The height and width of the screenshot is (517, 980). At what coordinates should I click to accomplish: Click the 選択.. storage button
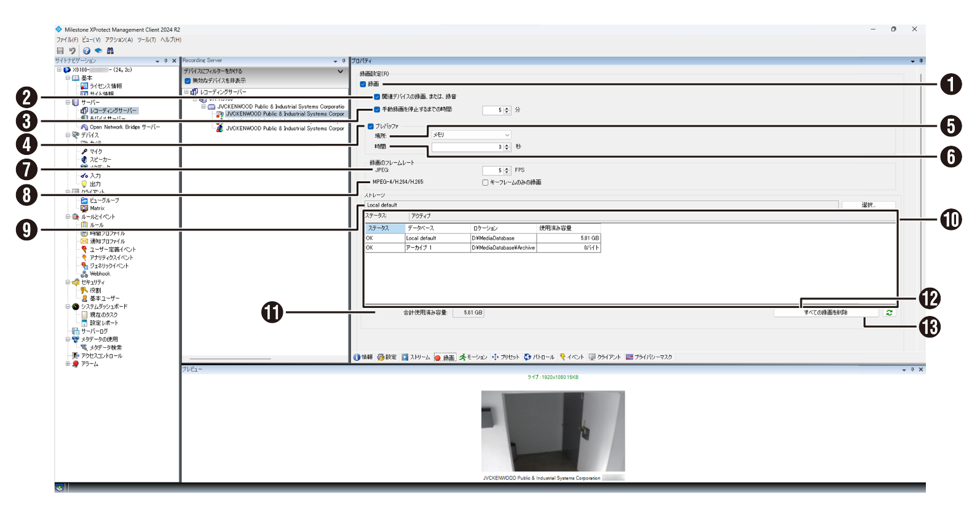[x=867, y=205]
